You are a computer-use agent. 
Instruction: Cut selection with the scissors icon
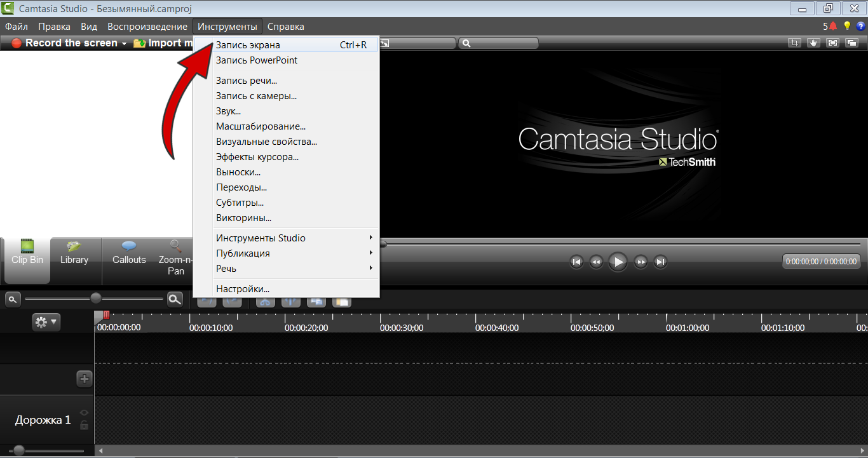[x=266, y=302]
